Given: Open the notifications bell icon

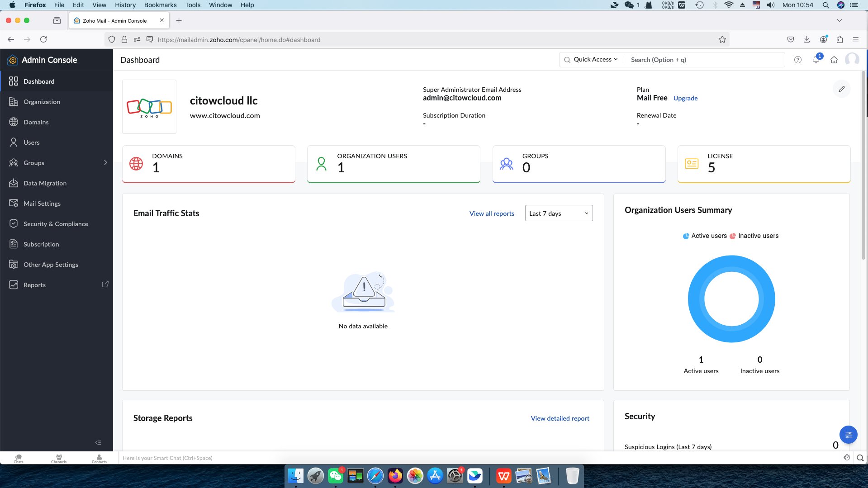Looking at the screenshot, I should point(816,60).
